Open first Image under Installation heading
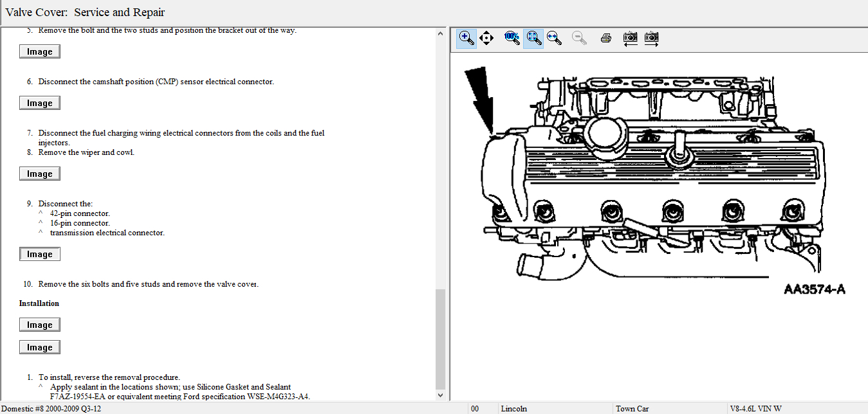 pos(40,325)
